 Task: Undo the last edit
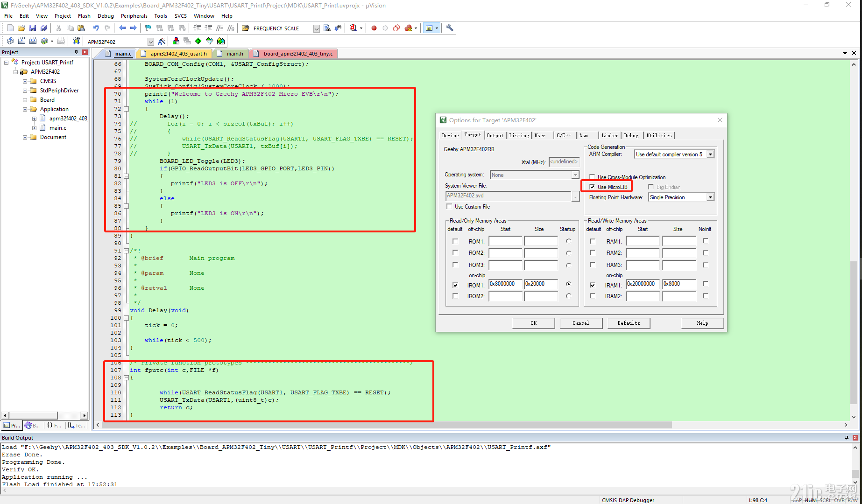coord(96,28)
